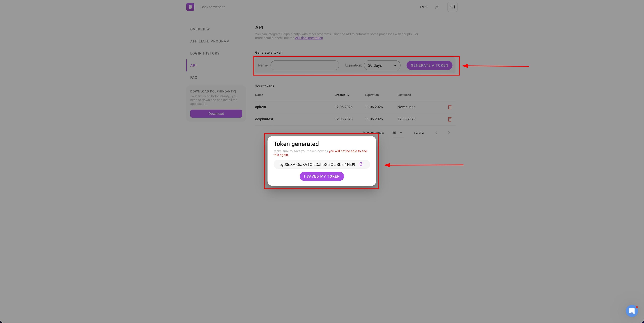Viewport: 644px width, 323px height.
Task: Open the Overview section in the sidebar
Action: [x=200, y=29]
